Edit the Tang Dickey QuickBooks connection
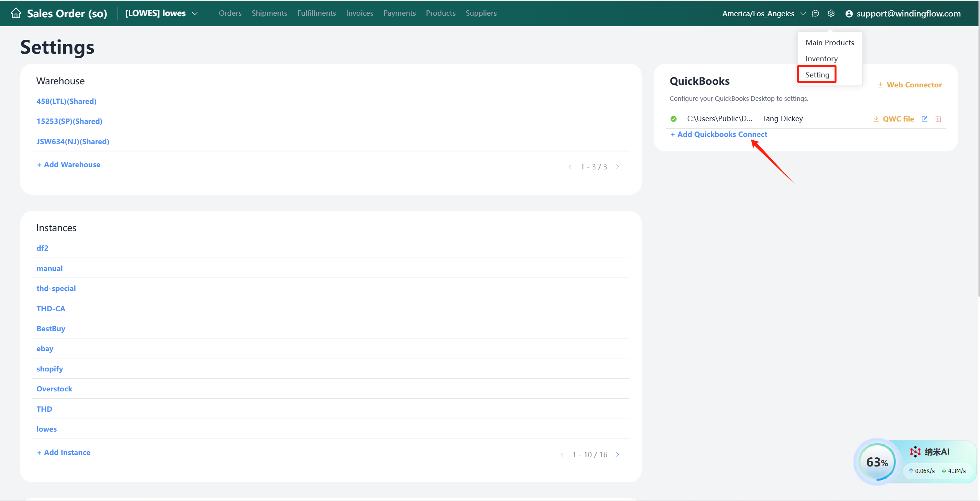This screenshot has width=980, height=501. [x=924, y=119]
